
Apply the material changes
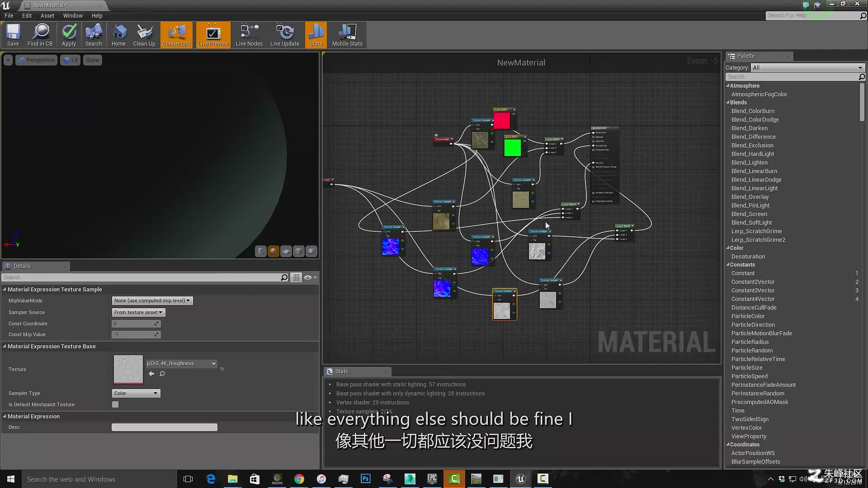tap(69, 35)
